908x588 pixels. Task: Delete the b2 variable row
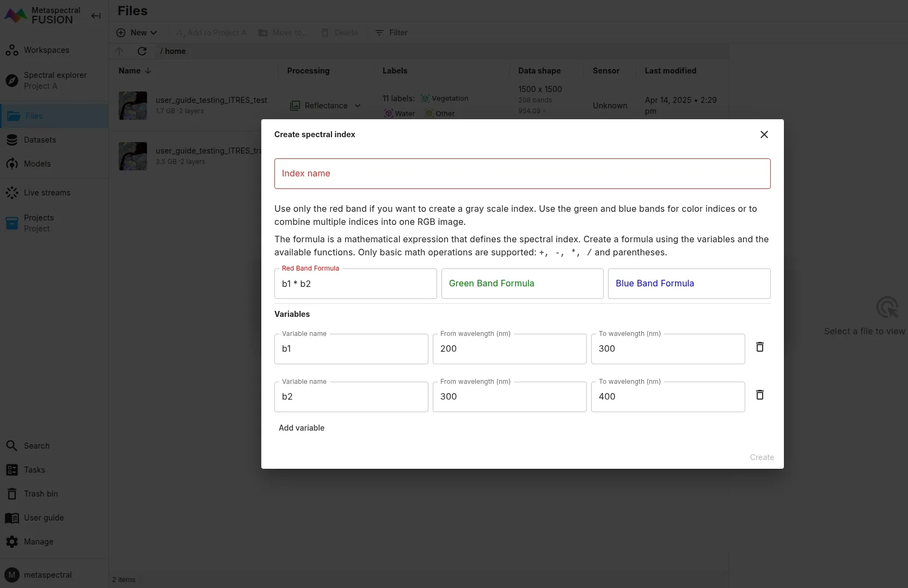(759, 395)
